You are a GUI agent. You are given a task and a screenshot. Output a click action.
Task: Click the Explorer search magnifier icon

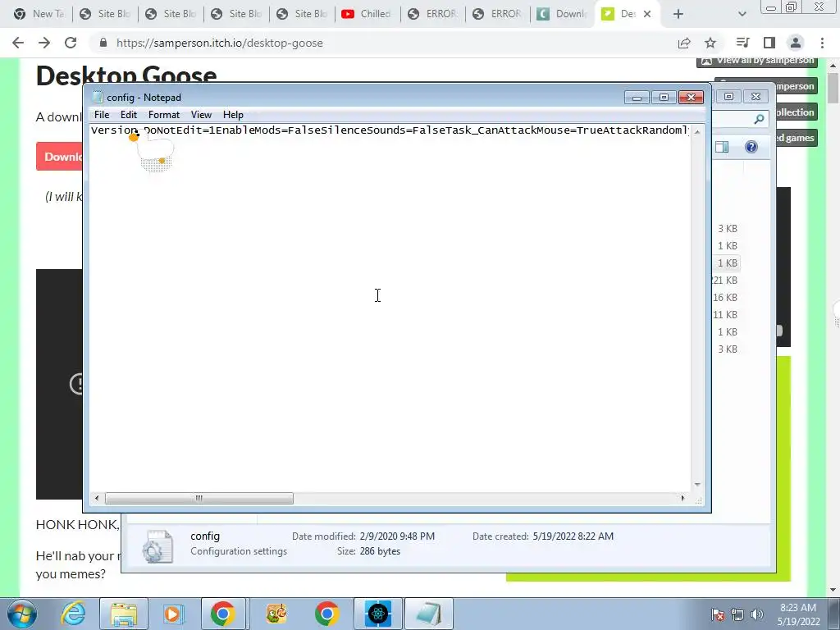click(759, 119)
